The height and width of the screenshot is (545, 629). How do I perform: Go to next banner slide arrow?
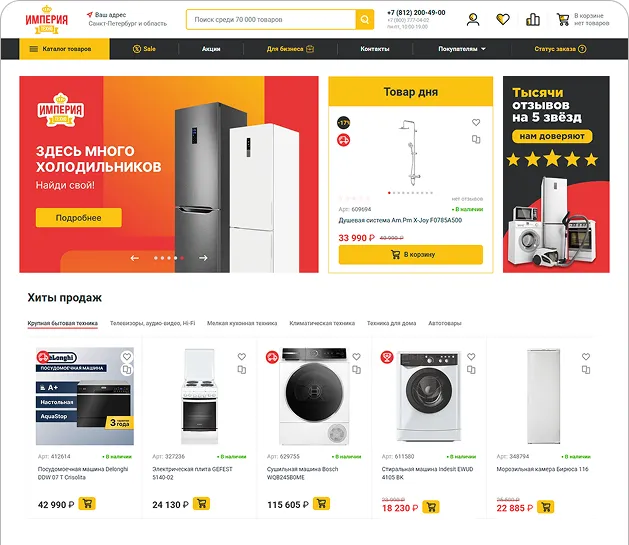click(203, 258)
